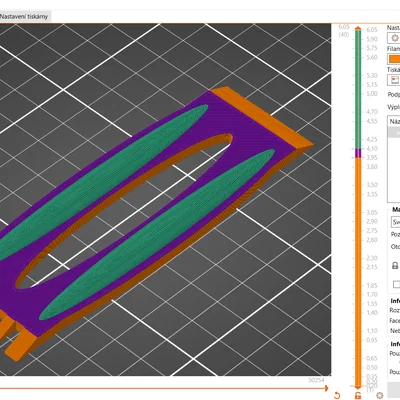Click the 4,25 tick on the layer ruler

click(x=372, y=139)
